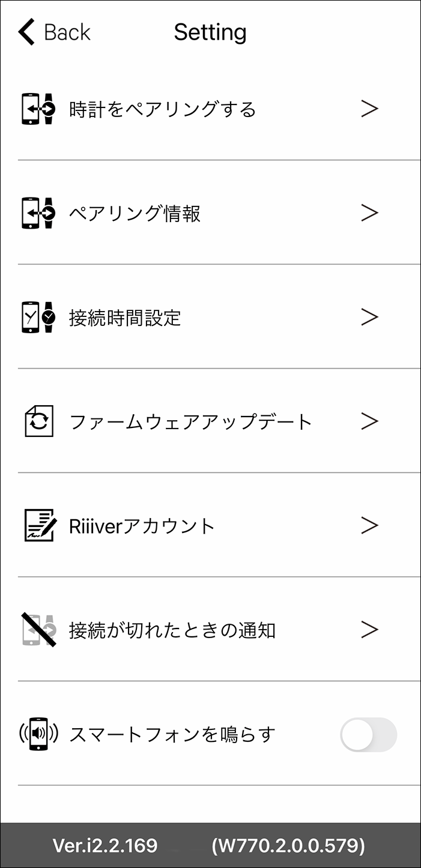
Task: Open the chevron on Riiverアカウント row
Action: (x=369, y=525)
